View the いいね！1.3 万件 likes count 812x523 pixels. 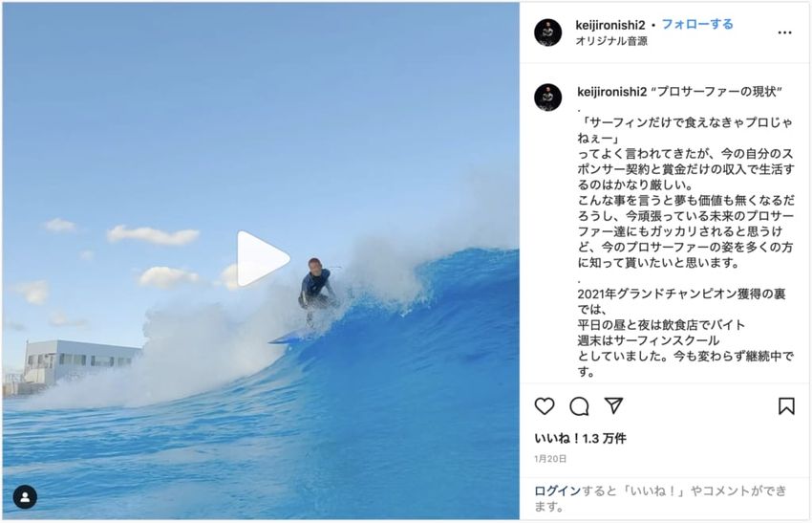tap(580, 439)
